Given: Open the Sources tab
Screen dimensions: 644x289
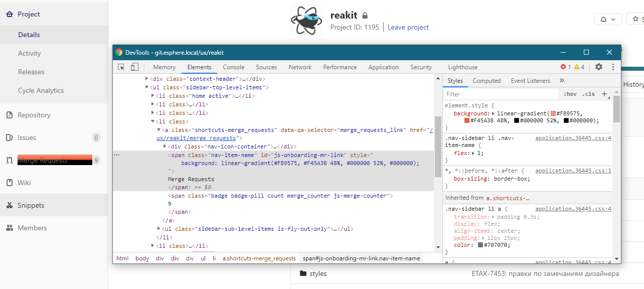Looking at the screenshot, I should point(266,67).
